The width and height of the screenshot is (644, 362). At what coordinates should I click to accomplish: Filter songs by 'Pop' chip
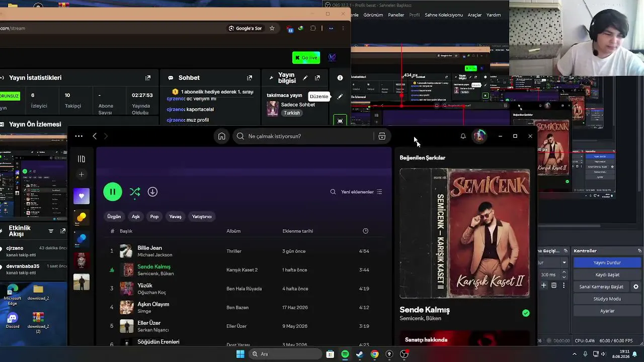[154, 217]
